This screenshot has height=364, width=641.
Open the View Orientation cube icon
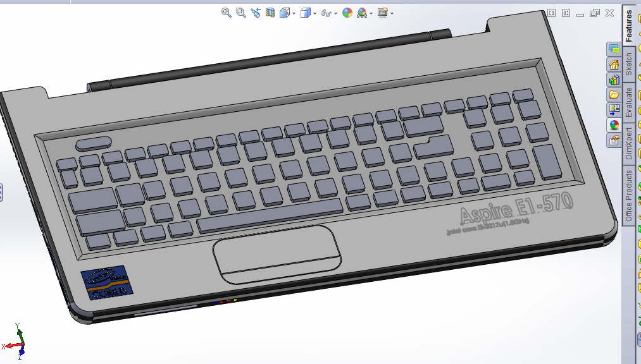tap(285, 13)
